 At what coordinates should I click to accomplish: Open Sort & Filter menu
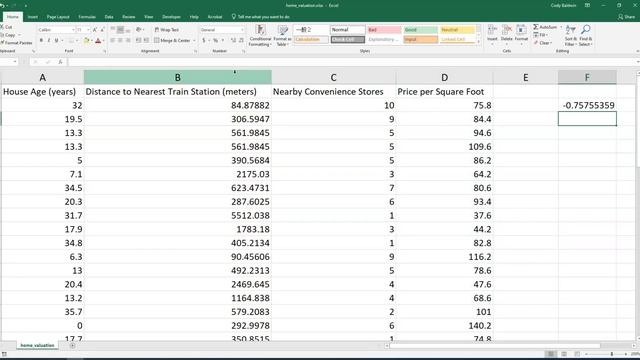570,36
